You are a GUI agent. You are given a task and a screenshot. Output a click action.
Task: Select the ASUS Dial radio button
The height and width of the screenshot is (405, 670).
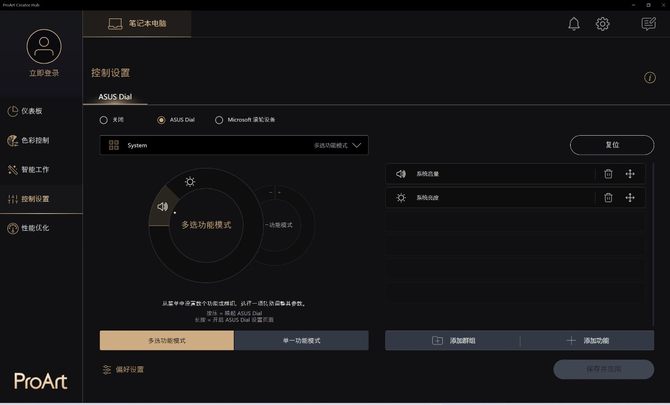pos(161,120)
